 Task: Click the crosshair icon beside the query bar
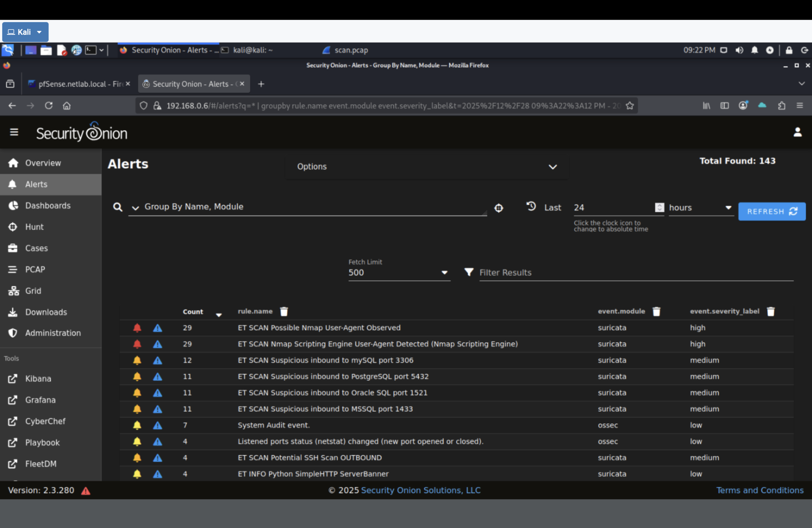coord(499,208)
